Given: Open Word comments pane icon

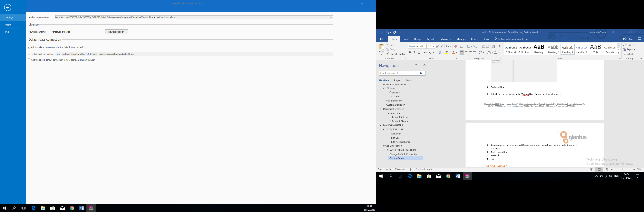Looking at the screenshot, I should (x=639, y=39).
